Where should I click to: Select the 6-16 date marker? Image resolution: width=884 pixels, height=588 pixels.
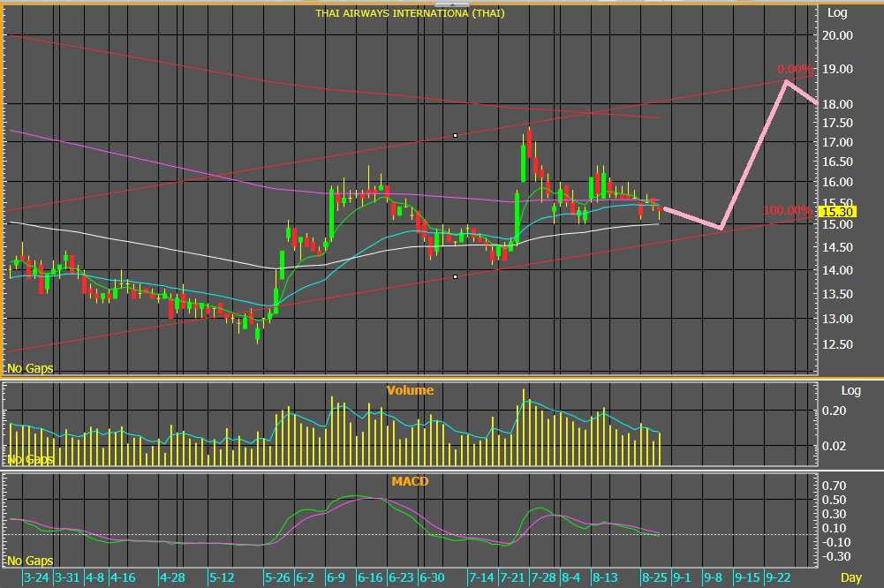[x=370, y=578]
